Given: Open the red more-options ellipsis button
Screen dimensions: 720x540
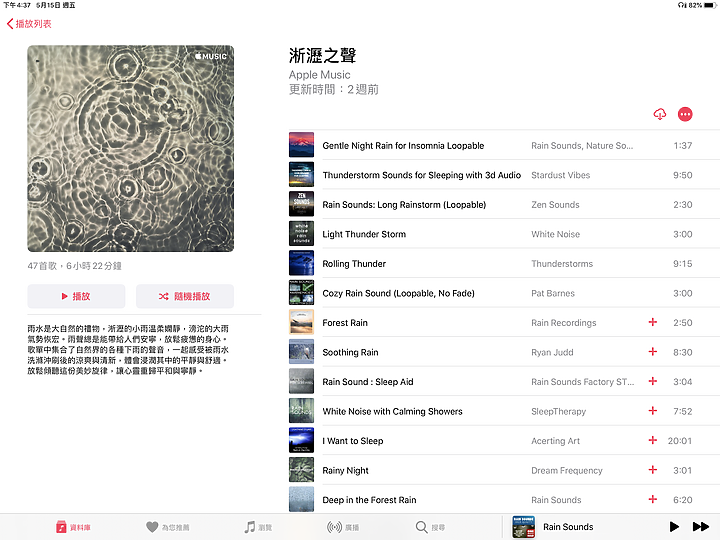Looking at the screenshot, I should [x=685, y=114].
